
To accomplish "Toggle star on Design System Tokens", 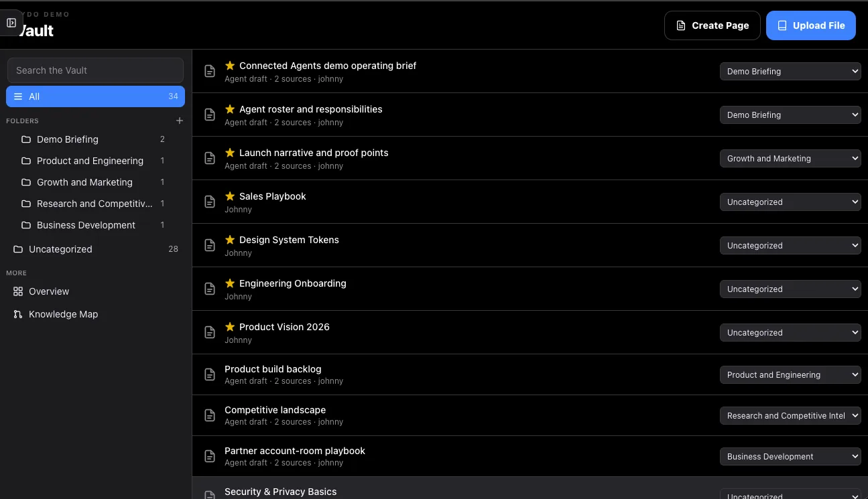I will coord(230,240).
